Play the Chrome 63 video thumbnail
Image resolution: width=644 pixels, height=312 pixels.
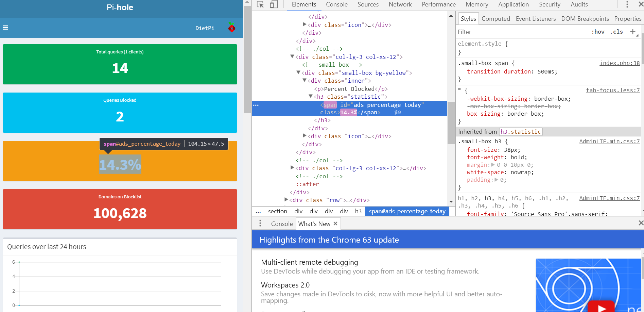pyautogui.click(x=602, y=307)
